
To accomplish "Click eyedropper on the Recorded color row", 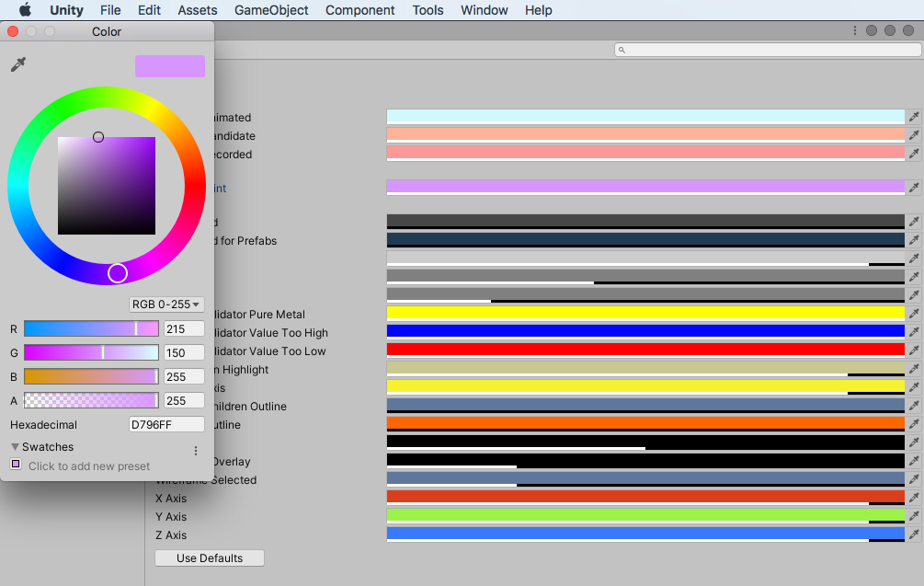I will (x=914, y=154).
